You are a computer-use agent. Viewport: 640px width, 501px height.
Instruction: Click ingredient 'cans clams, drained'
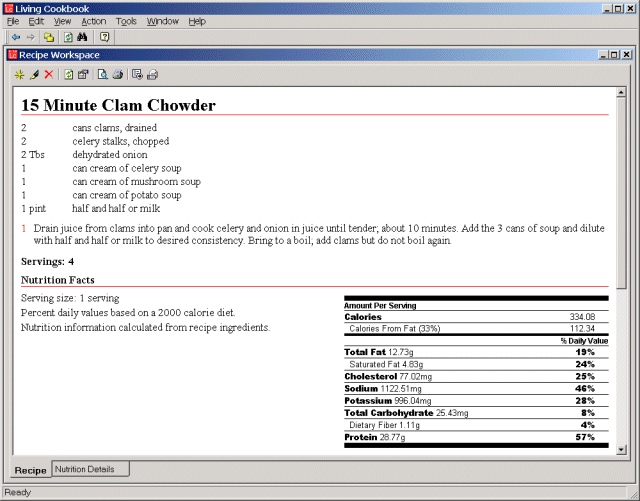pos(115,128)
